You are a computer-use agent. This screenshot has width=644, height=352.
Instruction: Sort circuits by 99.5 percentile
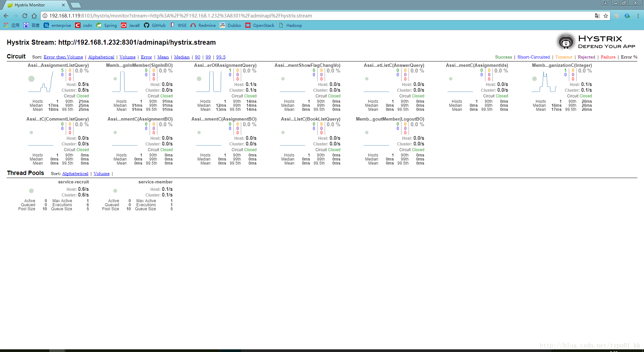221,57
